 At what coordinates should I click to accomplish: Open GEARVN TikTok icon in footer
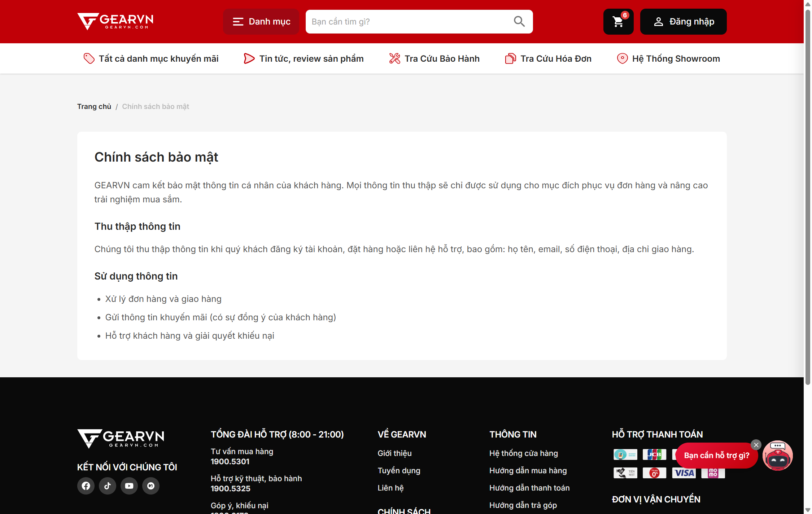click(108, 486)
